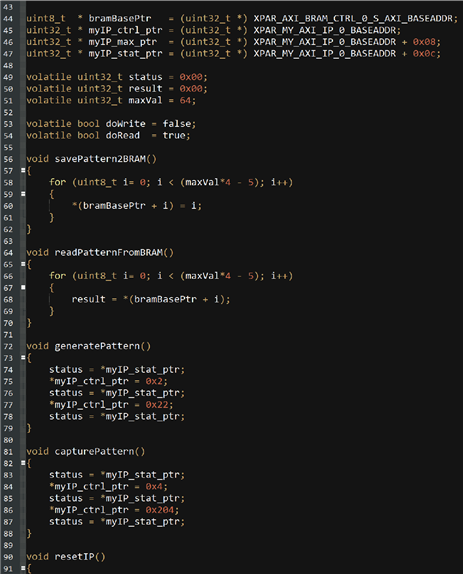
Task: Click line number 44 in the gutter
Action: point(8,19)
